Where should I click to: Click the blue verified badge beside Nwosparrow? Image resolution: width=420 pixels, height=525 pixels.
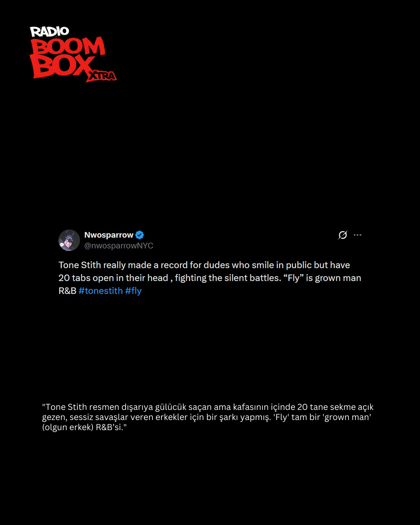tap(140, 235)
